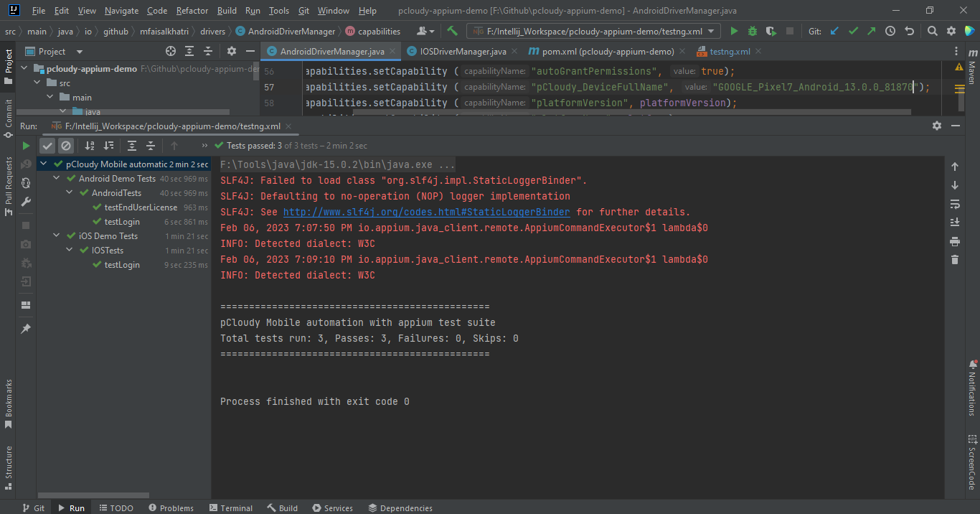Toggle soft-wrap in console output

click(955, 204)
